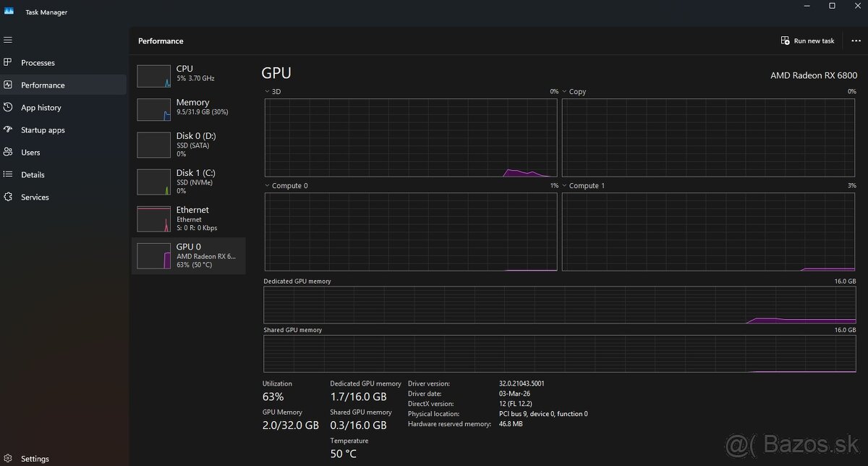Viewport: 868px width, 466px height.
Task: Open the three-dot more options menu
Action: point(856,41)
